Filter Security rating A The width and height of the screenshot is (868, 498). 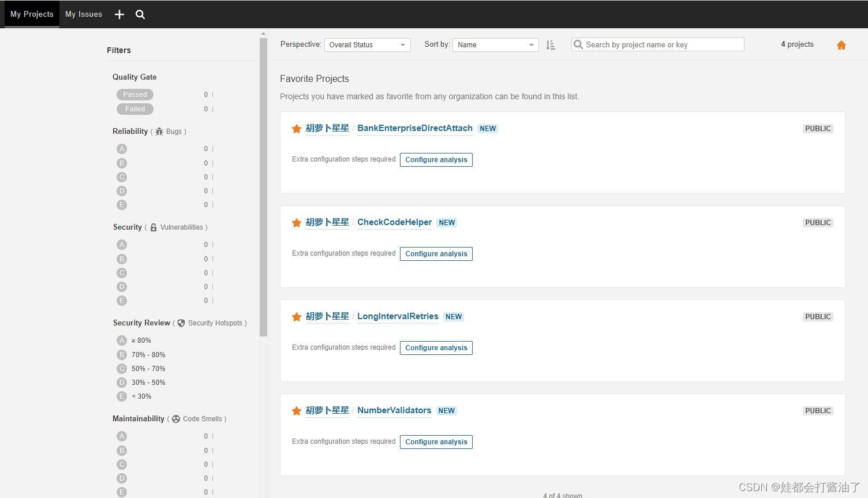pyautogui.click(x=122, y=245)
